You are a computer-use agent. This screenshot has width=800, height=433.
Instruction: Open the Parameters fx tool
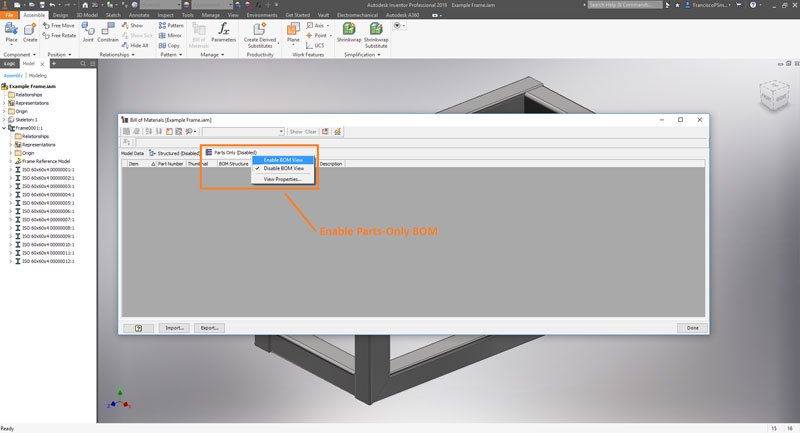click(x=223, y=32)
